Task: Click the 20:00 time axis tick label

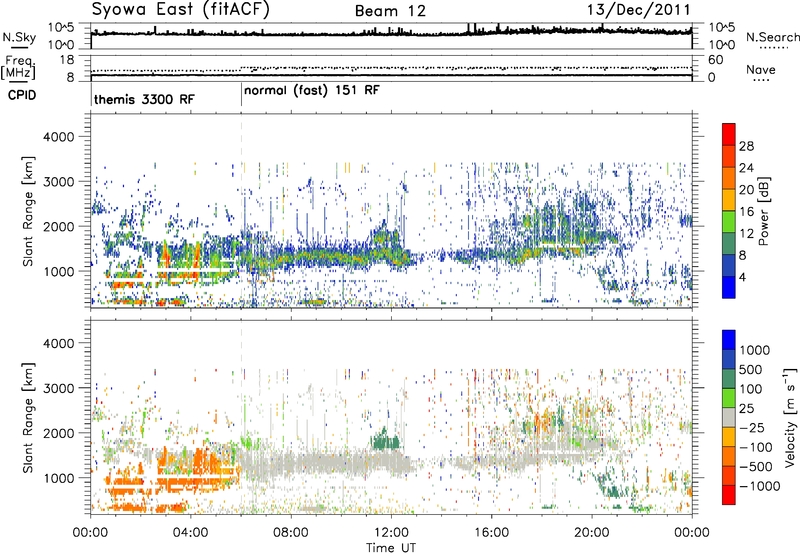Action: [591, 533]
